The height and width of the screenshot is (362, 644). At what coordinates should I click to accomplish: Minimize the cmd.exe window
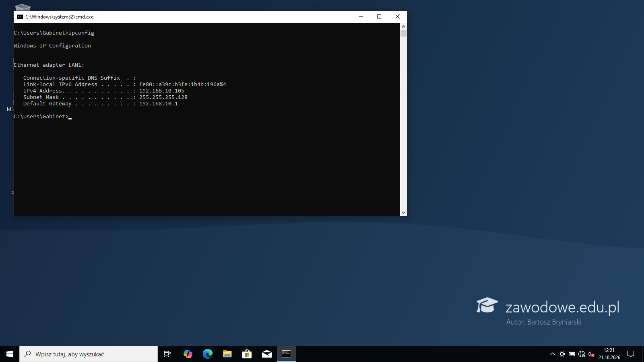[x=361, y=16]
